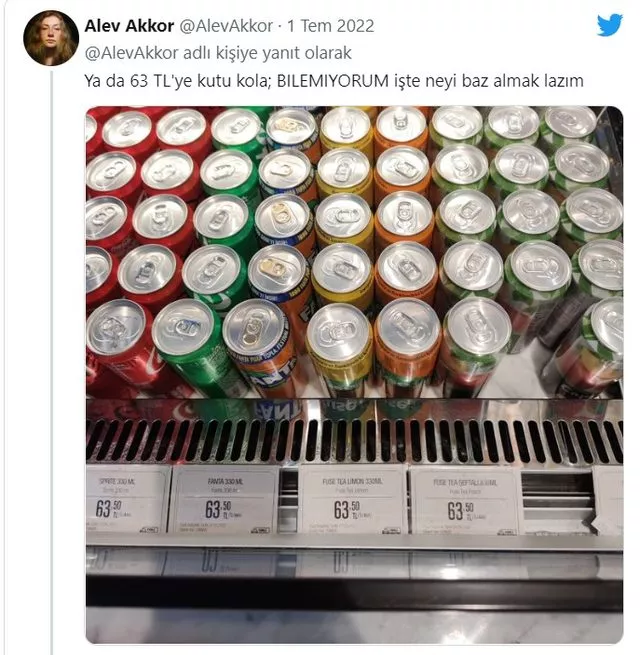The width and height of the screenshot is (640, 655).
Task: Click the @AlevAkkor mention in the reply line
Action: point(132,53)
